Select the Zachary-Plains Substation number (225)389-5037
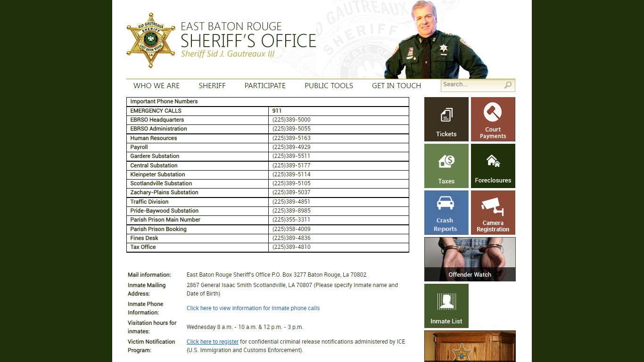The image size is (644, 362). click(x=291, y=192)
